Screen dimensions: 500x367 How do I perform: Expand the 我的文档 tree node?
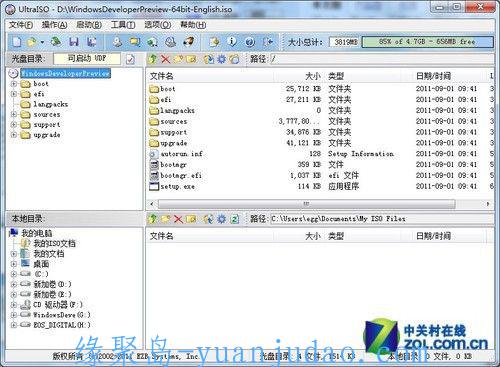tap(14, 254)
